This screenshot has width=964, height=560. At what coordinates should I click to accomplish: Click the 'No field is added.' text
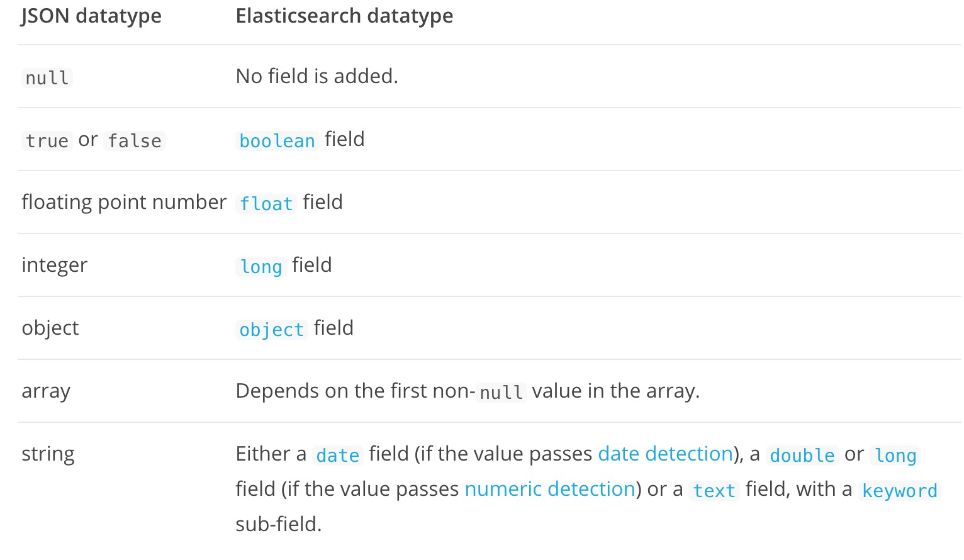317,76
